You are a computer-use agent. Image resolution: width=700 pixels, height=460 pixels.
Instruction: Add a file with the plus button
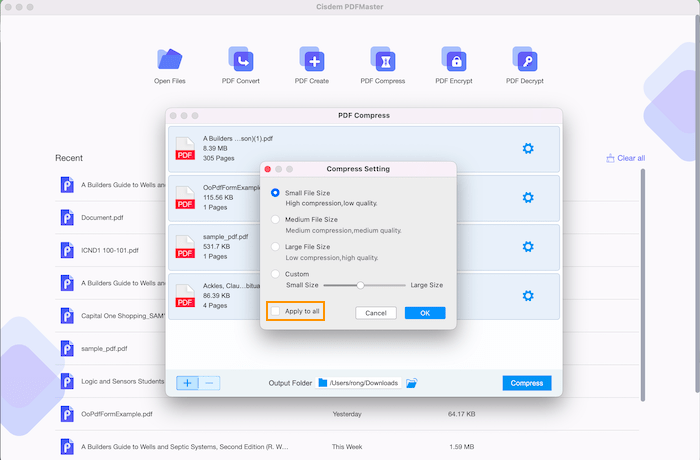click(188, 383)
